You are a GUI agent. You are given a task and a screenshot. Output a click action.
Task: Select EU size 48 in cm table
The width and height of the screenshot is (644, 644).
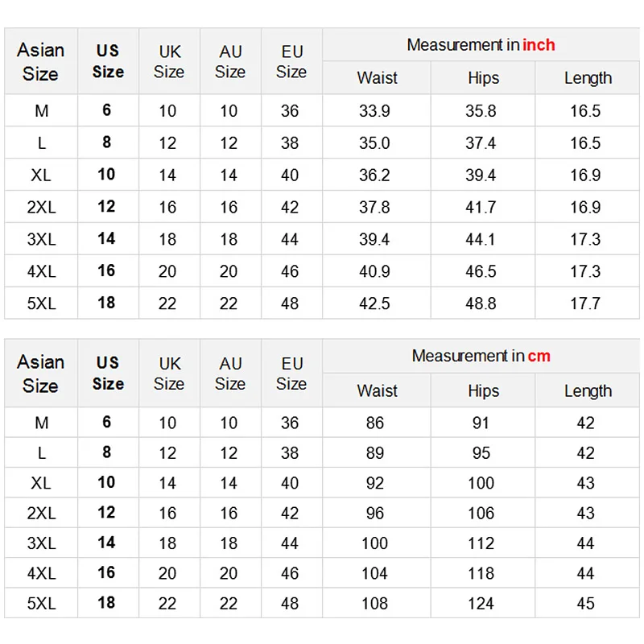pyautogui.click(x=290, y=603)
